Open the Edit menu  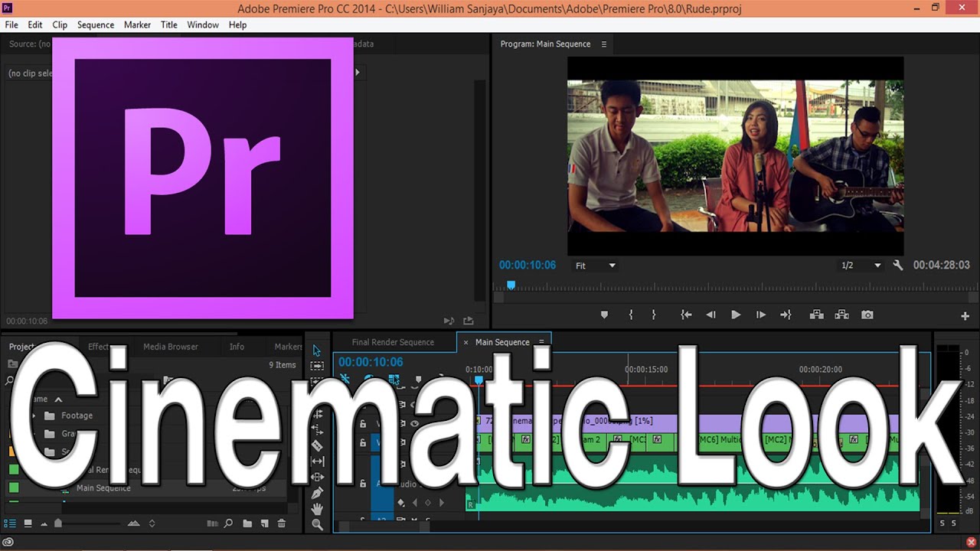35,24
